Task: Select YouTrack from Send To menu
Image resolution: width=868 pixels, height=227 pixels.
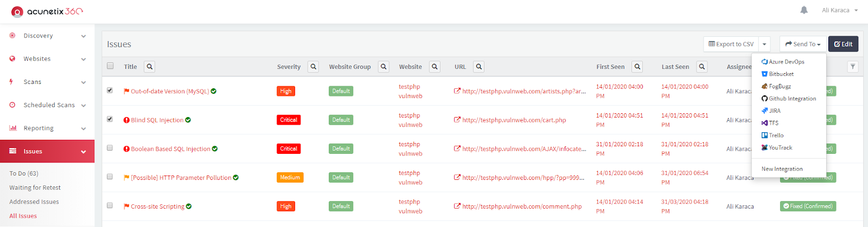Action: pyautogui.click(x=777, y=147)
